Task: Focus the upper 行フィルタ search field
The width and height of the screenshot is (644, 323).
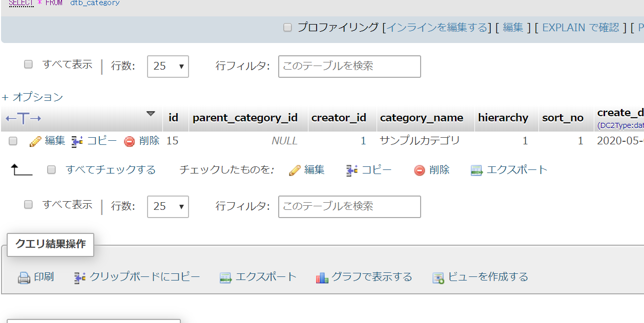Action: pos(349,67)
